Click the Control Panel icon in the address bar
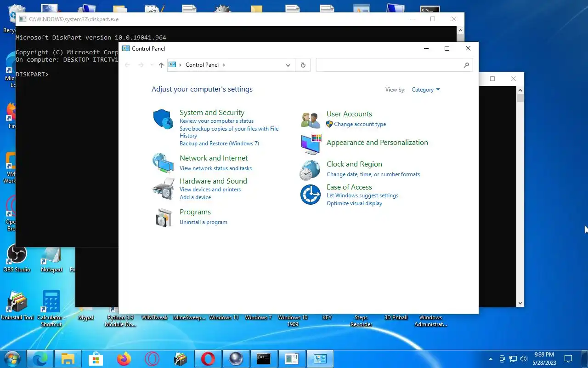The height and width of the screenshot is (368, 588). 173,65
